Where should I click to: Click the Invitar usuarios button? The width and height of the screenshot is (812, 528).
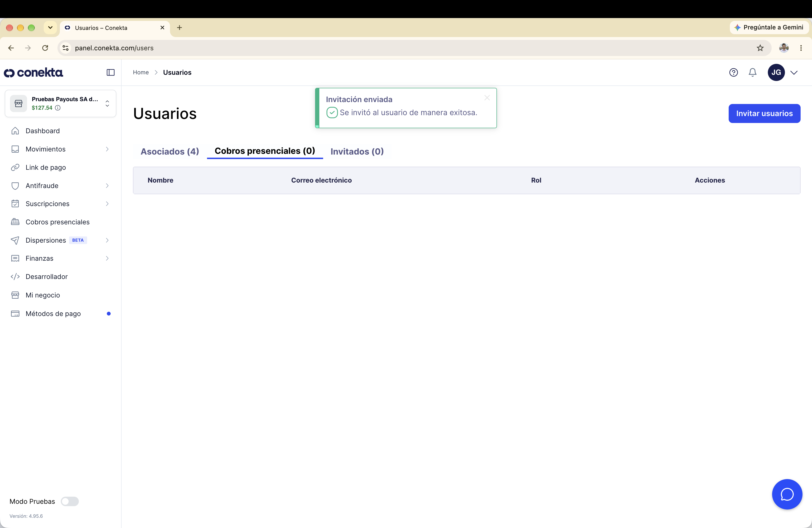pyautogui.click(x=764, y=113)
